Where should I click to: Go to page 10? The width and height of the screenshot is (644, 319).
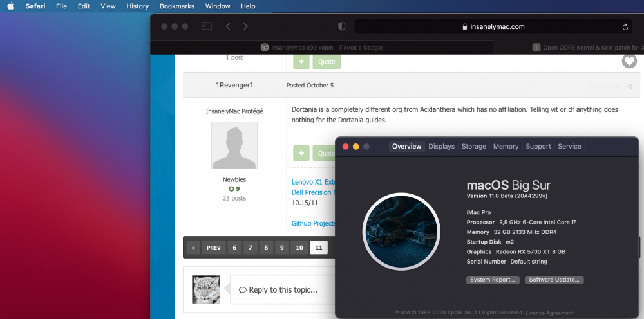[x=299, y=248]
